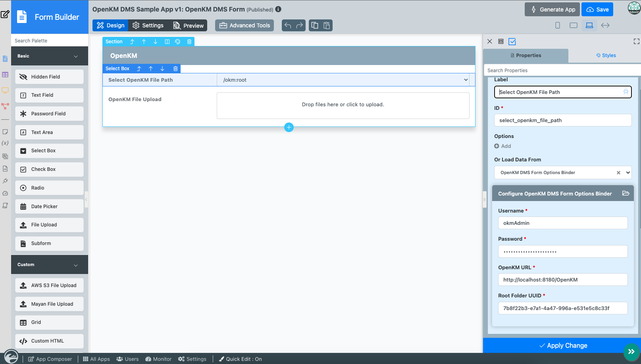Click the undo arrow in toolbar

point(288,25)
